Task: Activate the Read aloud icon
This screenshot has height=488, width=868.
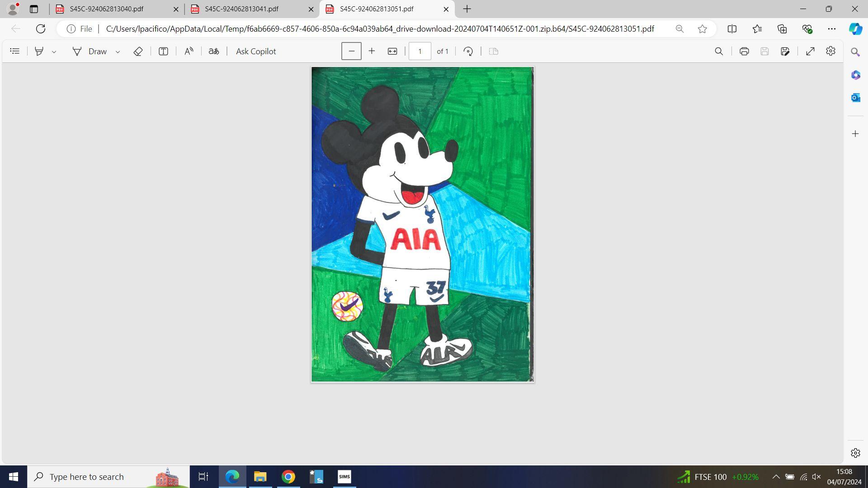Action: (189, 52)
